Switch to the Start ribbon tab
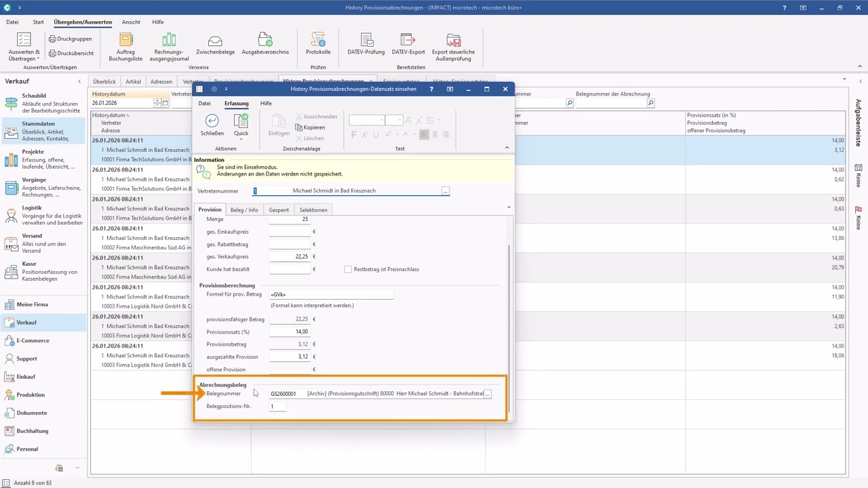The height and width of the screenshot is (488, 868). point(38,22)
